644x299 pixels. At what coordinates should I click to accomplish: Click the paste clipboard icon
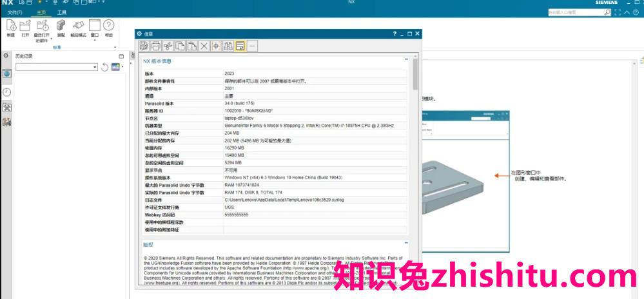(x=192, y=46)
